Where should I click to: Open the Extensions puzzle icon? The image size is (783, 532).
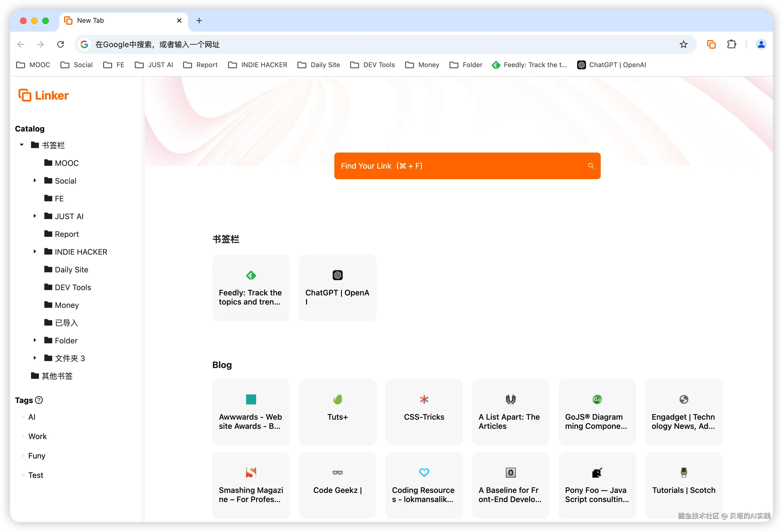coord(731,44)
